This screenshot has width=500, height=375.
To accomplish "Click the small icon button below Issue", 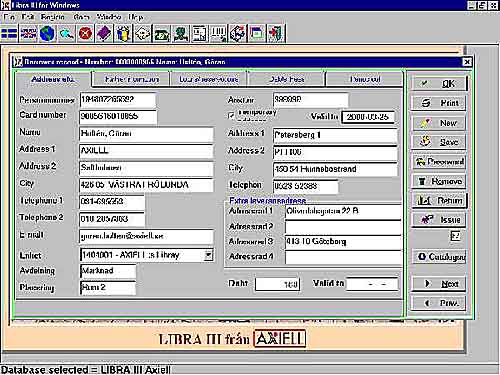I will click(x=455, y=236).
